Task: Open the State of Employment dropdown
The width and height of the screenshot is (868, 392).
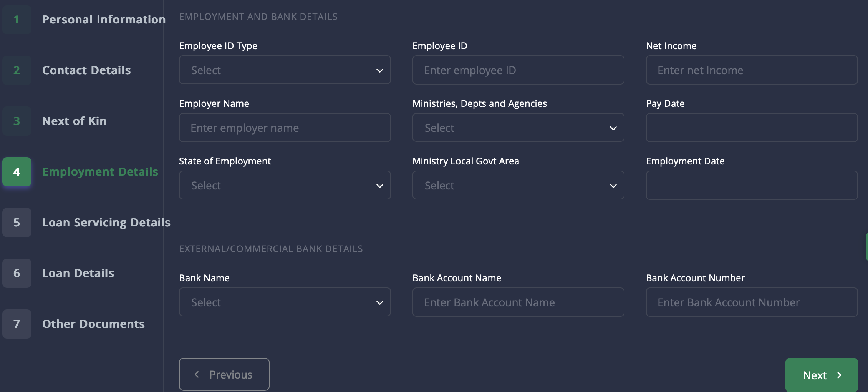Action: pos(285,186)
